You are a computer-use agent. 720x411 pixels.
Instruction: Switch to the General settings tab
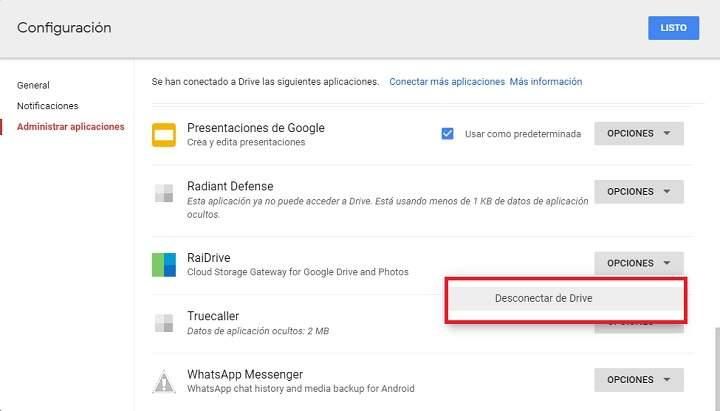[x=33, y=85]
